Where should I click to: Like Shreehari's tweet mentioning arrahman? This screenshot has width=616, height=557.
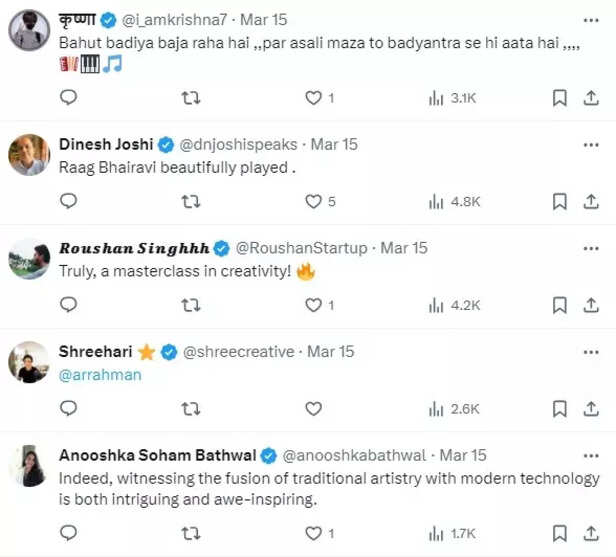pyautogui.click(x=313, y=408)
